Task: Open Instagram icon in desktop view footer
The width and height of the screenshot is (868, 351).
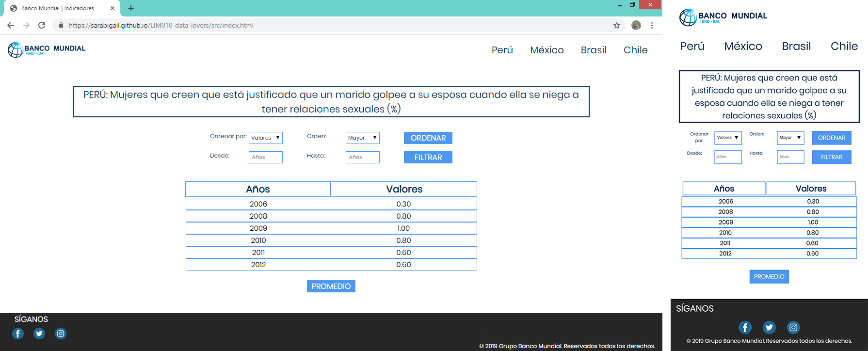Action: (61, 334)
